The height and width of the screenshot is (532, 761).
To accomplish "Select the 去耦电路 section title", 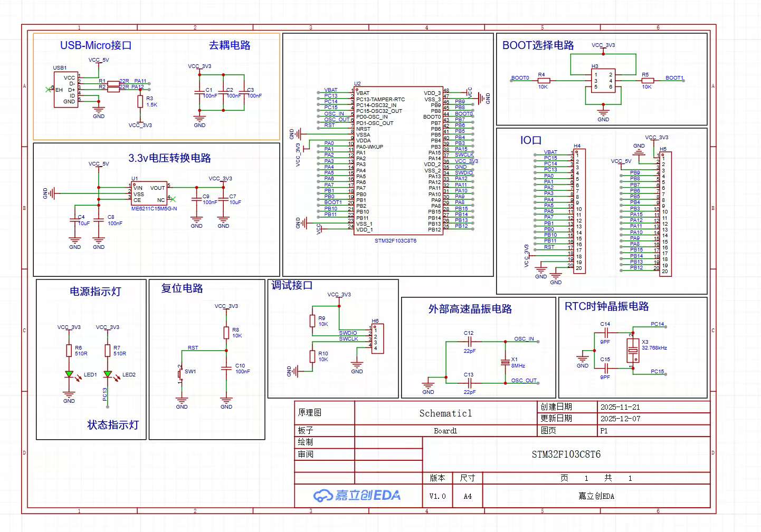I will click(230, 45).
